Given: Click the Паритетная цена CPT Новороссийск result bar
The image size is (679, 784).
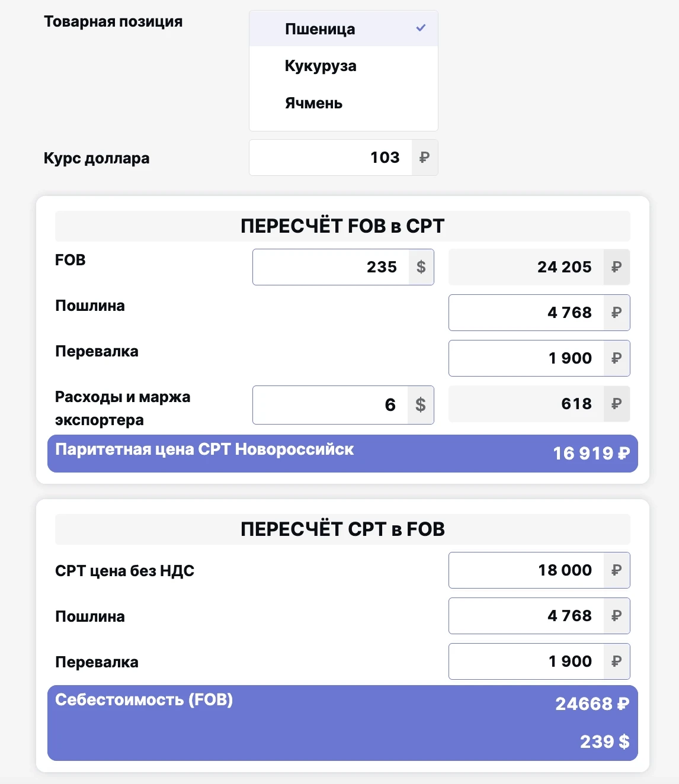Looking at the screenshot, I should (342, 454).
